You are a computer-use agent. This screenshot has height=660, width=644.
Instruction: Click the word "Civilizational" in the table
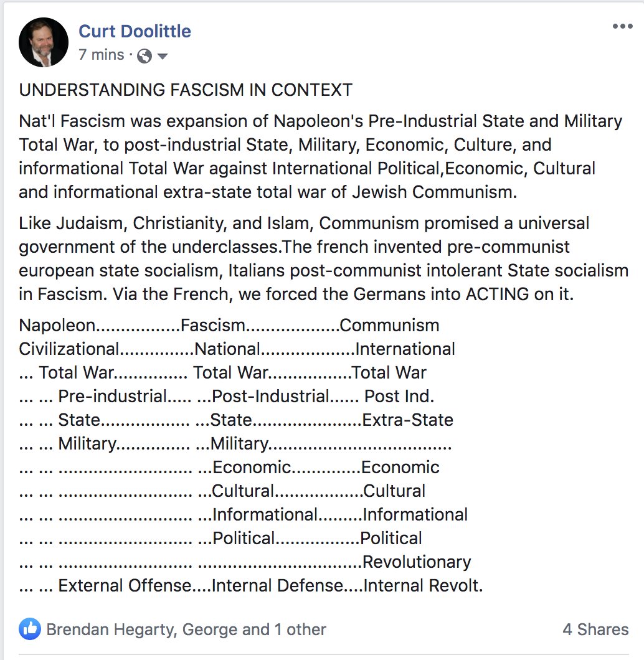pos(69,349)
